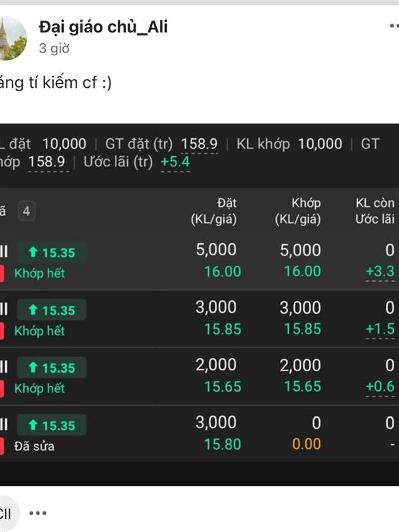Viewport: 399px width, 532px height.
Task: Open the estimated profit total +5.4
Action: pos(175,162)
